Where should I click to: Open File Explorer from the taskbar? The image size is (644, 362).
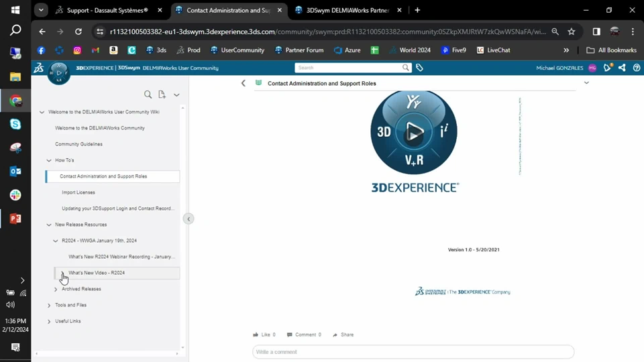(15, 76)
